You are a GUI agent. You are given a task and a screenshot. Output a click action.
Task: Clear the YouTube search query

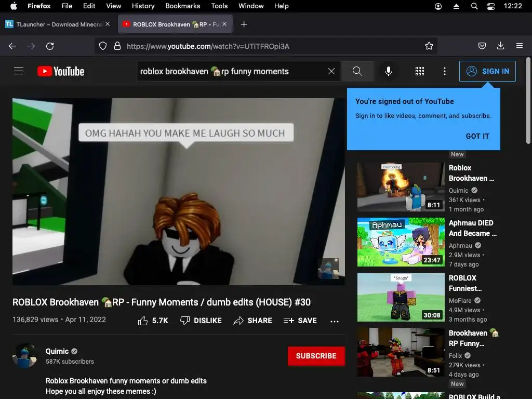click(x=331, y=71)
